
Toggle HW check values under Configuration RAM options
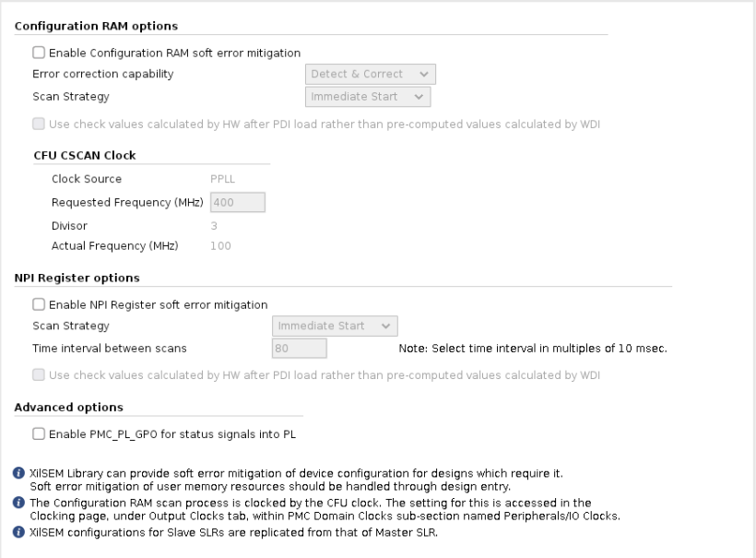pyautogui.click(x=38, y=124)
